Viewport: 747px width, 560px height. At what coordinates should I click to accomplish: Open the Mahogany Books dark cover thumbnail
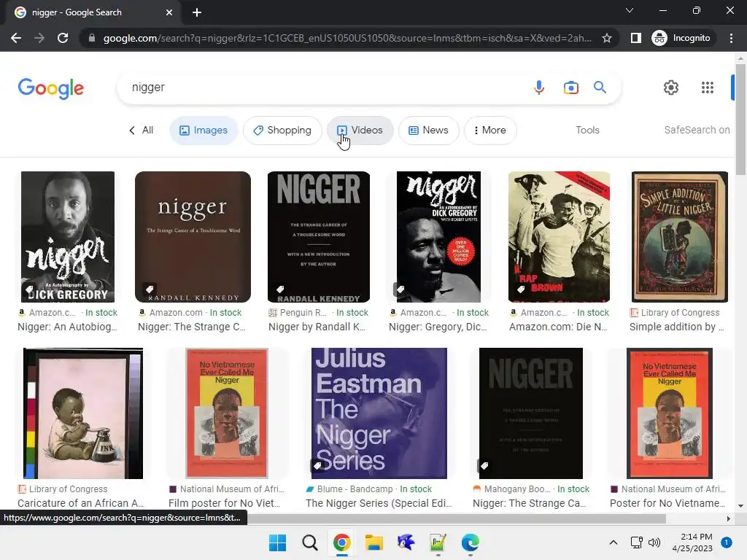(x=531, y=413)
